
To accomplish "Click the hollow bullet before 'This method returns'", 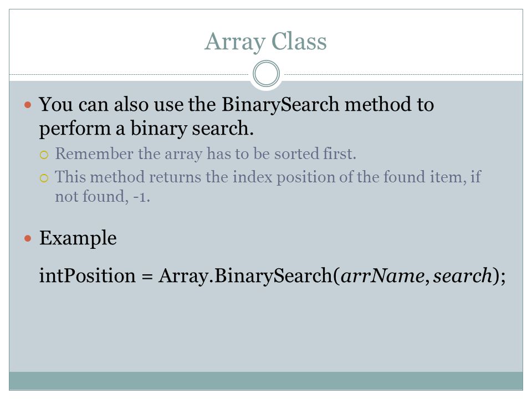I will coord(44,178).
